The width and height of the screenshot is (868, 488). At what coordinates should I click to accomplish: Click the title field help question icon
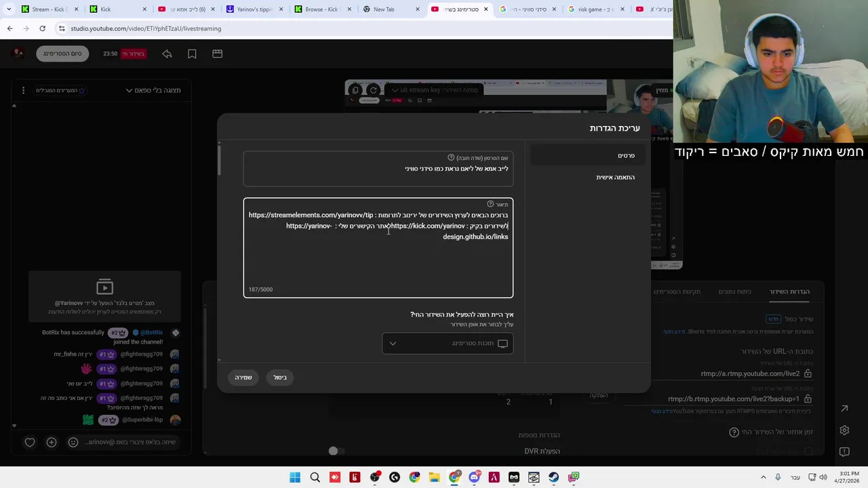coord(451,158)
